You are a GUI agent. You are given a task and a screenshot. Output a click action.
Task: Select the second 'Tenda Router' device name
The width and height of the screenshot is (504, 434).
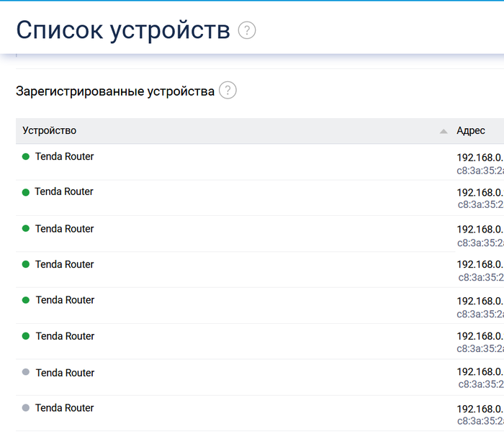64,191
